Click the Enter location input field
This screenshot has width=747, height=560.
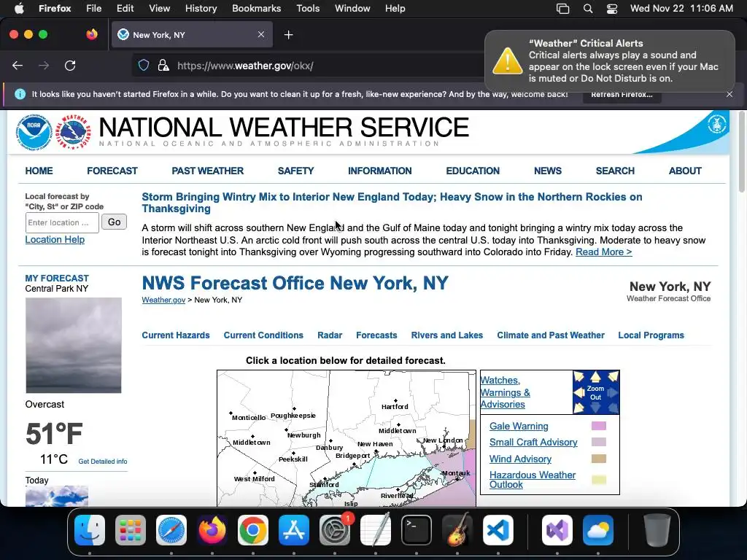point(62,222)
